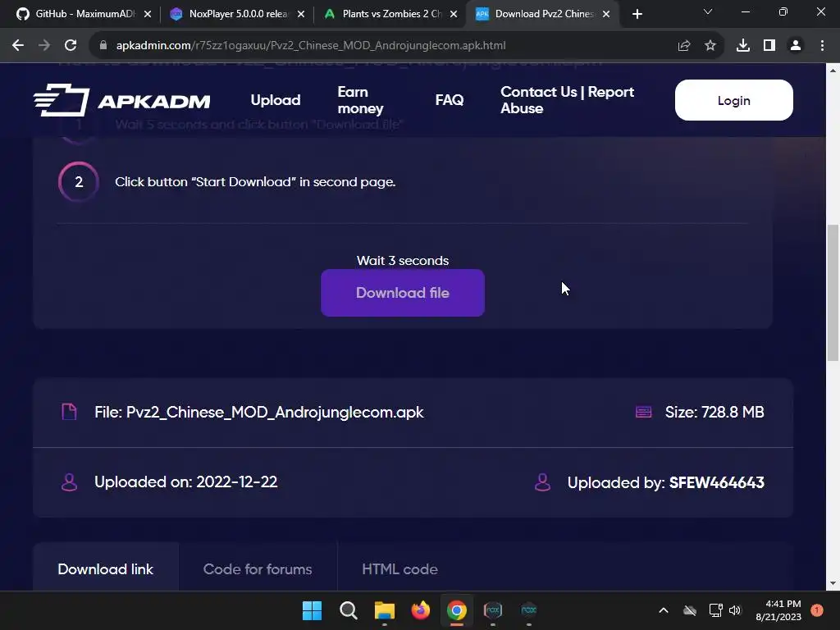Open the Upload nav link
The height and width of the screenshot is (630, 840).
coord(276,100)
